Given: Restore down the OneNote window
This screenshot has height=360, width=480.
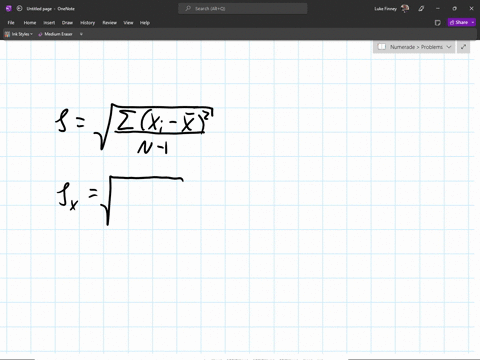Looking at the screenshot, I should 454,9.
